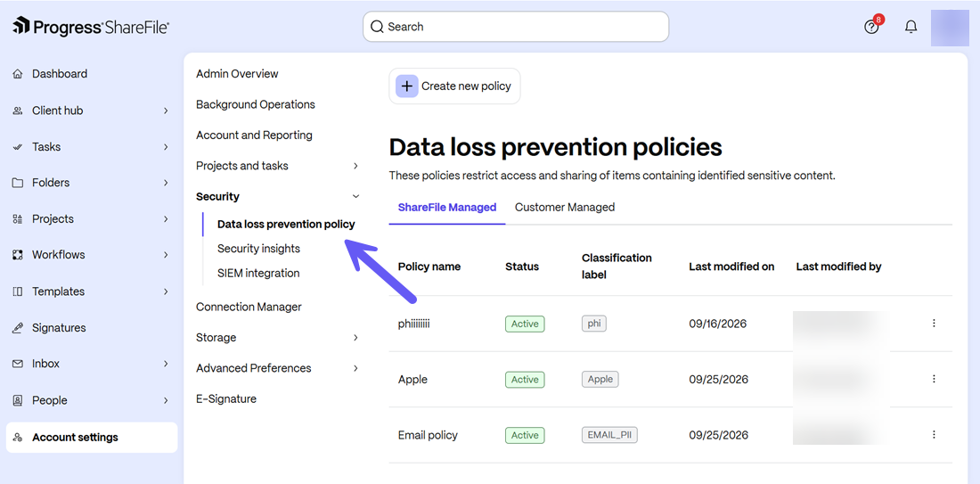The width and height of the screenshot is (980, 484).
Task: Click the Last modified on header
Action: (731, 267)
